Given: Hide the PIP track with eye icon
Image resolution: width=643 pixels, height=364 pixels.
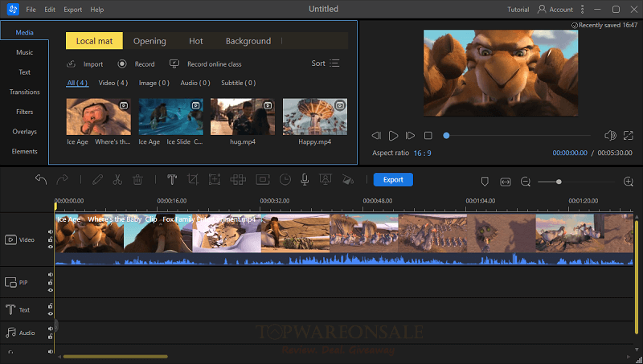Looking at the screenshot, I should pos(51,290).
